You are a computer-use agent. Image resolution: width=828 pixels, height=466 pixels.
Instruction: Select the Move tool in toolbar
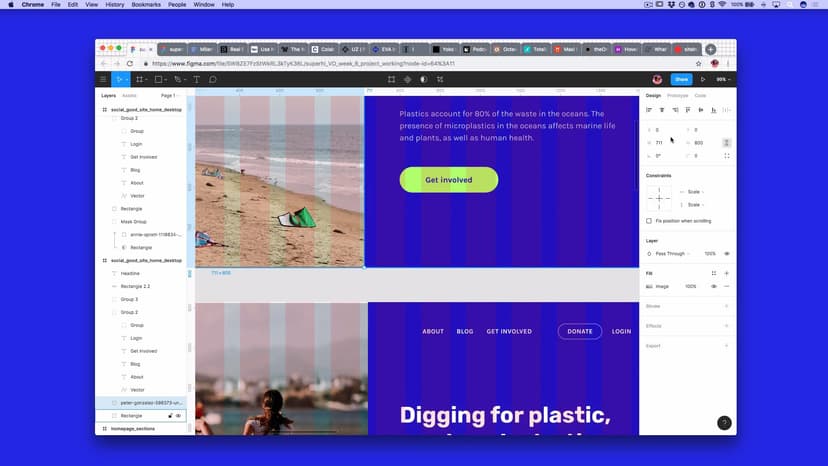(119, 79)
